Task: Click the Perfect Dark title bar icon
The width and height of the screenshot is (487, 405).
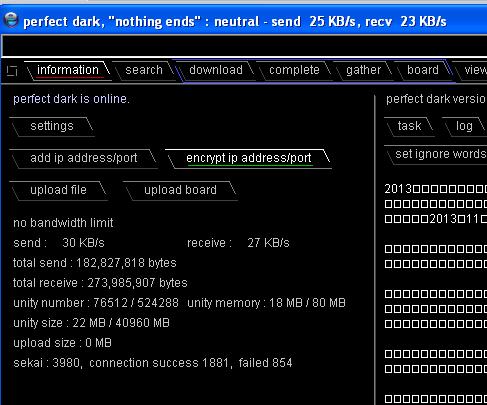Action: (x=11, y=20)
